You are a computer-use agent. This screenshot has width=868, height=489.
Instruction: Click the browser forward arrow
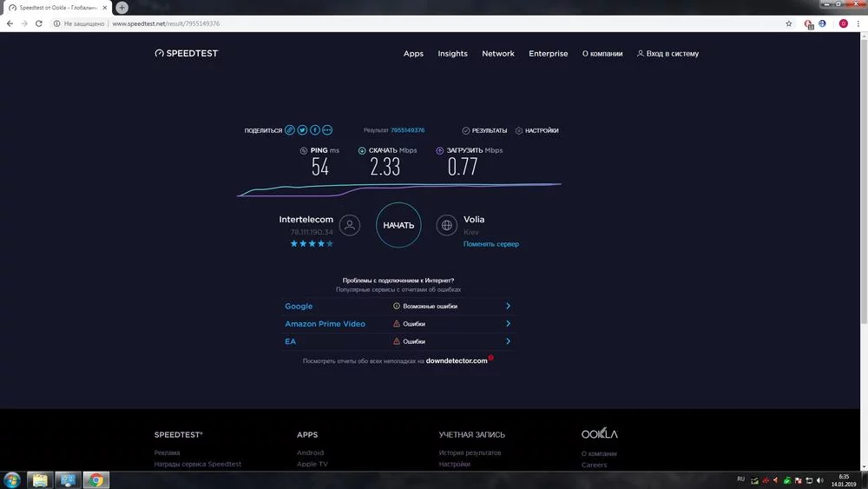[x=23, y=23]
